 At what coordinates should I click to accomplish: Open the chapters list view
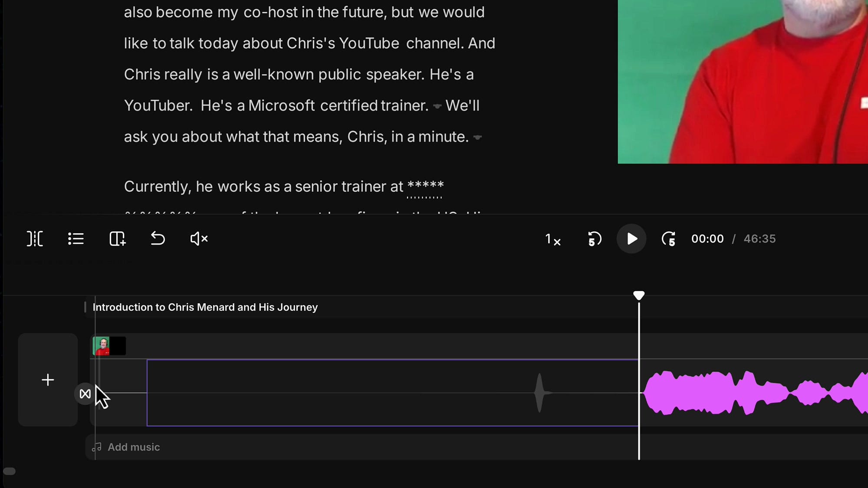point(76,239)
